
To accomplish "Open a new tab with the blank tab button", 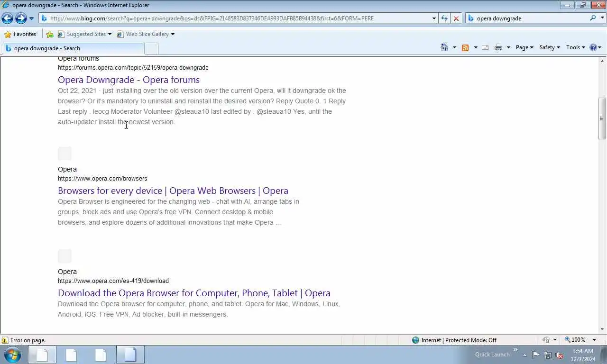I will (151, 48).
